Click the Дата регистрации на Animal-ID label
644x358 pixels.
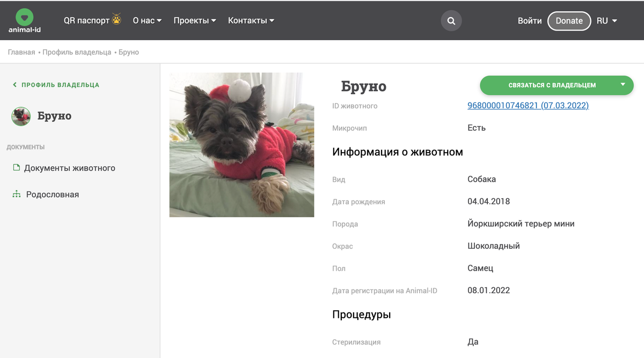[x=385, y=290]
